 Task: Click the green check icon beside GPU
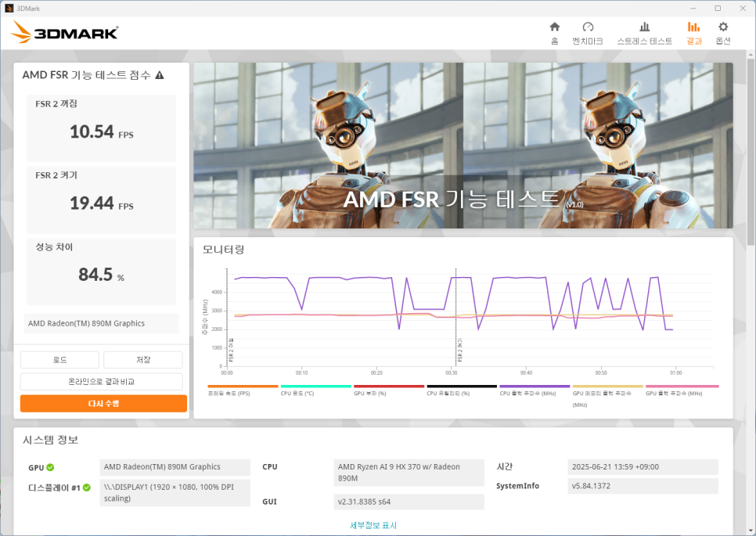click(50, 467)
